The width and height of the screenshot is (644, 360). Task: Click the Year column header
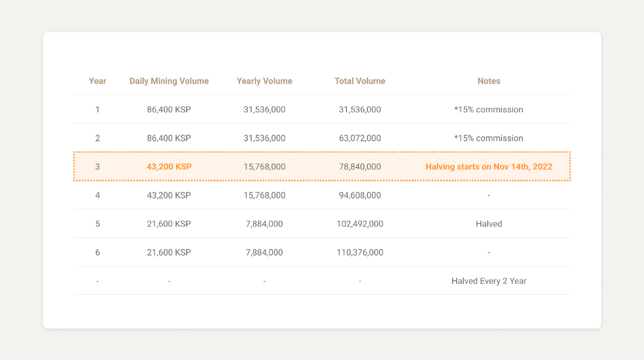coord(97,81)
